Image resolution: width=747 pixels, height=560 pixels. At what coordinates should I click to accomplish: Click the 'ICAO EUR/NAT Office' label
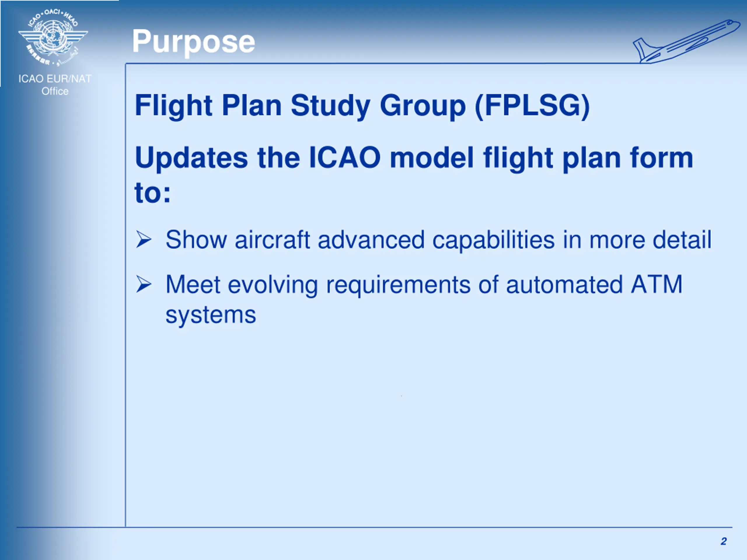tap(55, 85)
